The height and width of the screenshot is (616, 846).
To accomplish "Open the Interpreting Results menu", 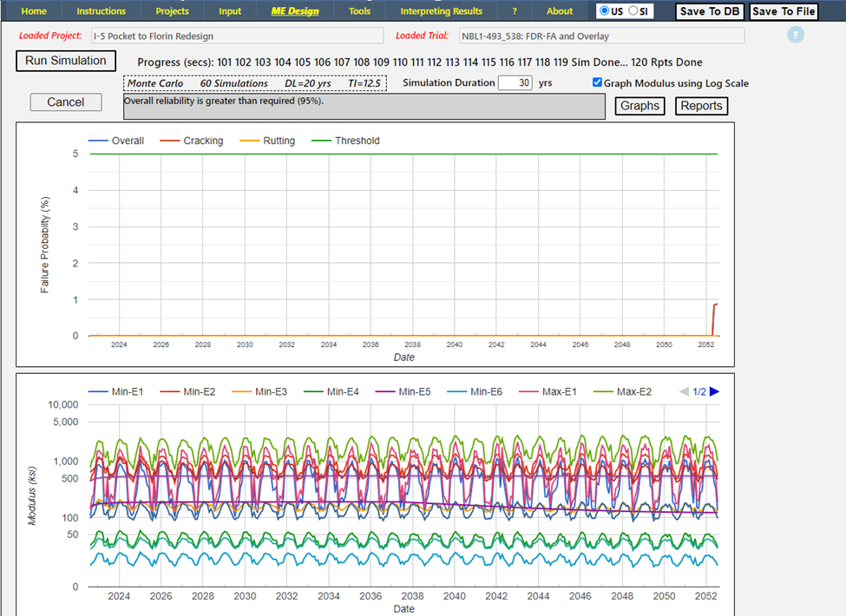I will pyautogui.click(x=441, y=11).
